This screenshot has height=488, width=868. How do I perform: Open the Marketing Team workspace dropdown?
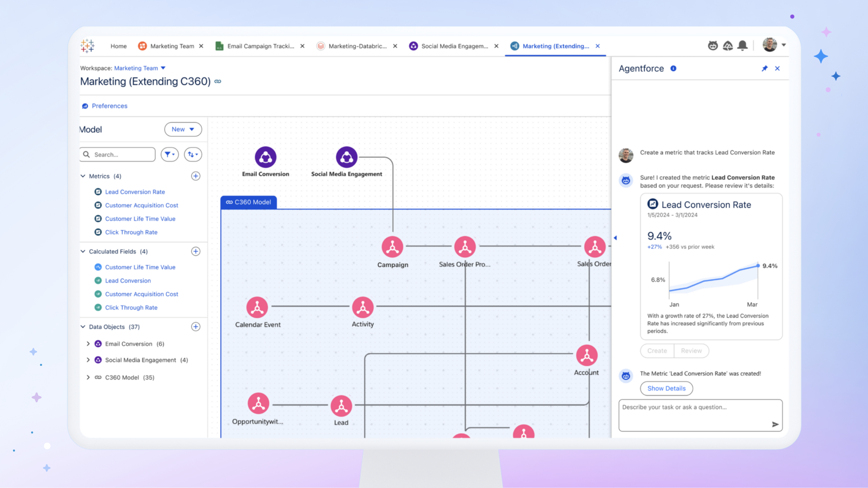[x=163, y=68]
